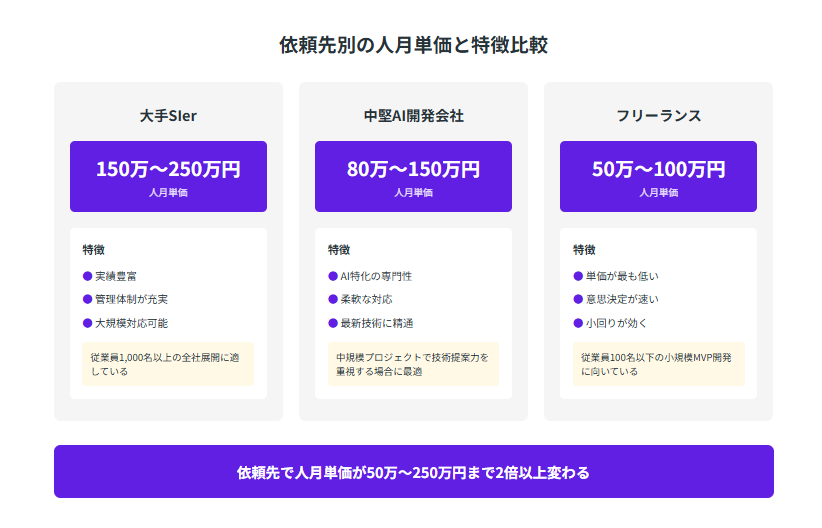The width and height of the screenshot is (822, 528).
Task: Click the 大手SIer column heading
Action: [168, 116]
